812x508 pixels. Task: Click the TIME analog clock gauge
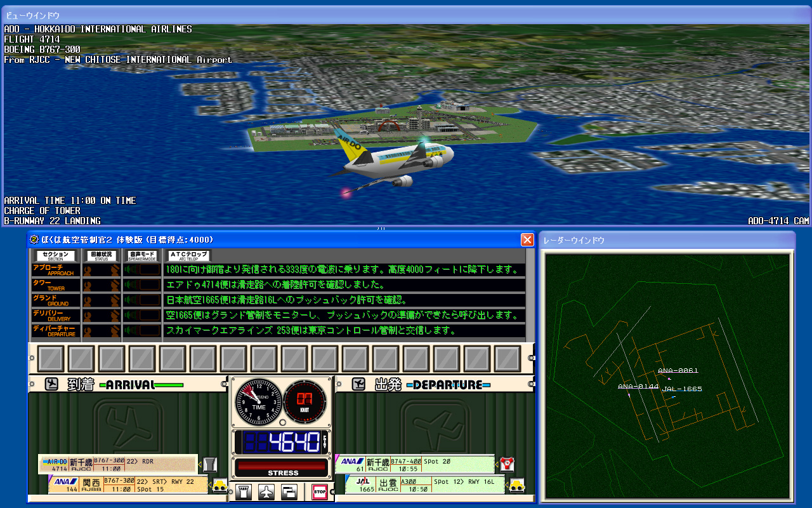coord(258,403)
